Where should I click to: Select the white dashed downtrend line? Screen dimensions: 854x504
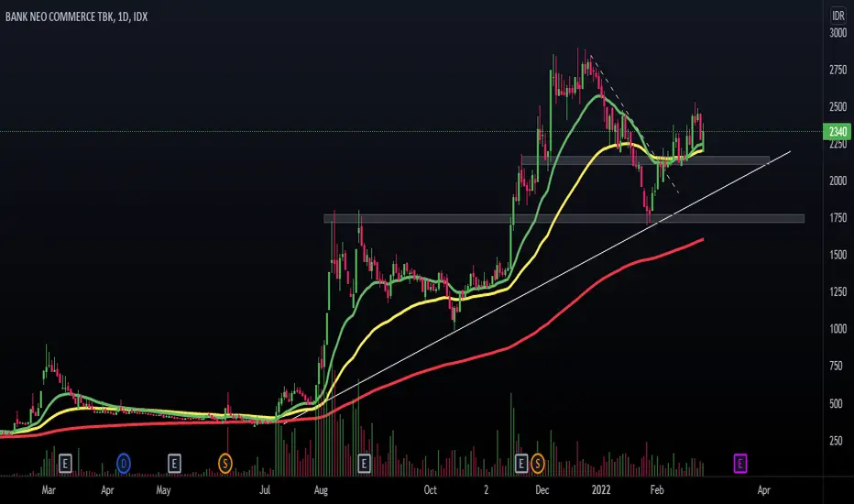coord(634,125)
